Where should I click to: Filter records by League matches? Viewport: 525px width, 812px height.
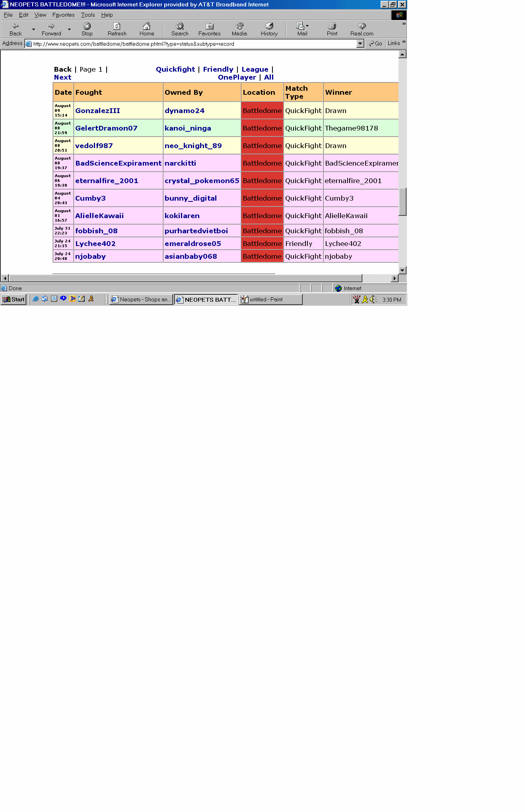coord(255,69)
